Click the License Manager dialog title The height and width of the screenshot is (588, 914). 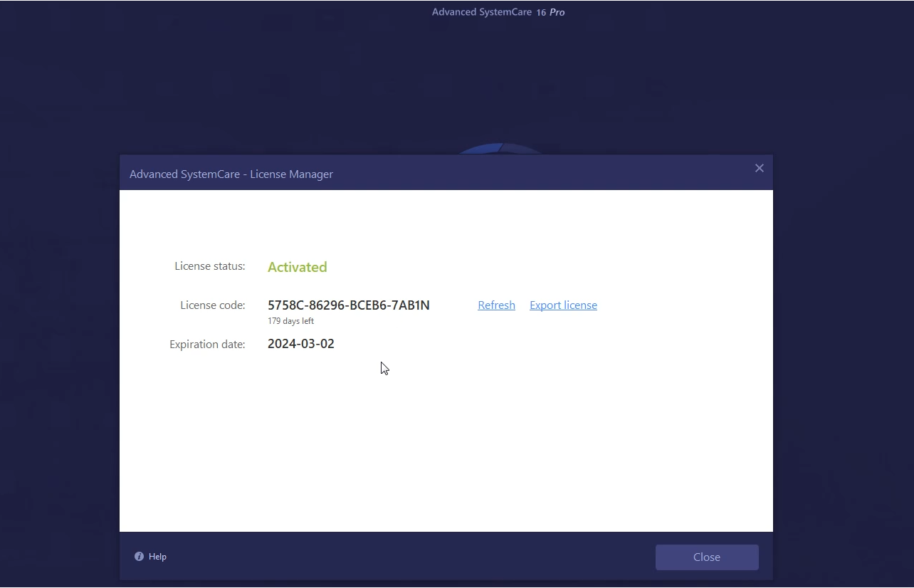tap(231, 174)
